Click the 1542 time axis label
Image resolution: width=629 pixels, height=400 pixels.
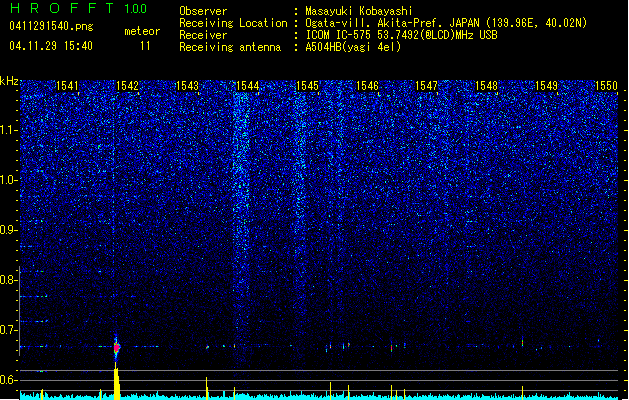[x=127, y=86]
